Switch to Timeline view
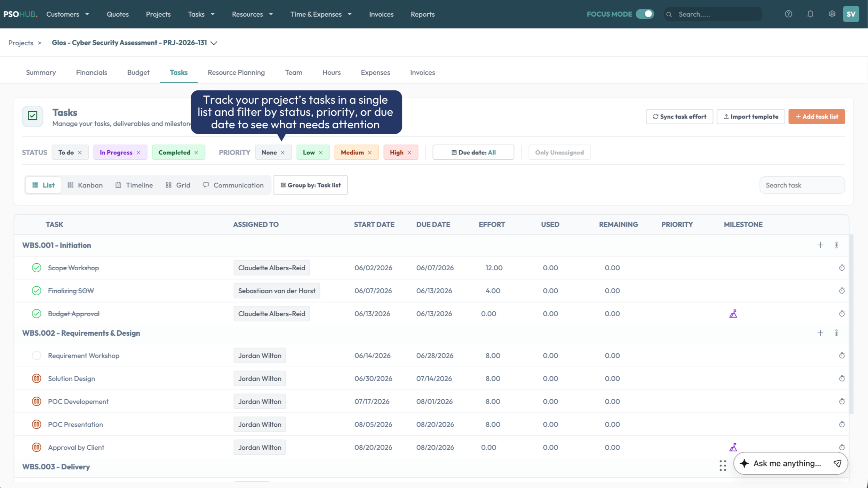Viewport: 868px width, 488px height. click(x=134, y=185)
